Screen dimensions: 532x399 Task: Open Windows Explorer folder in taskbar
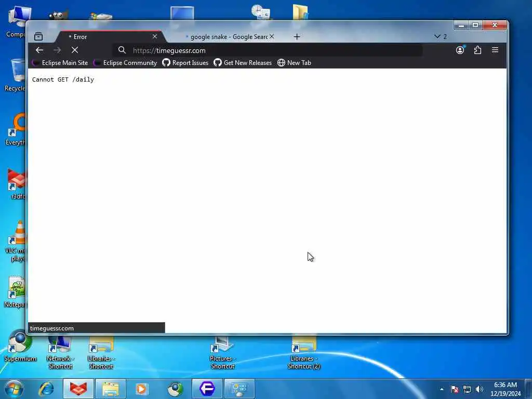click(x=111, y=389)
